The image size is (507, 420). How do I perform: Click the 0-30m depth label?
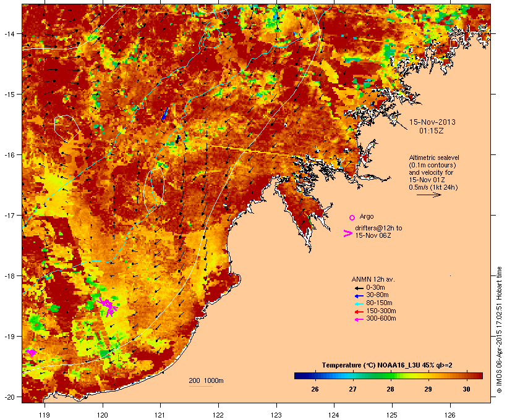click(x=375, y=288)
